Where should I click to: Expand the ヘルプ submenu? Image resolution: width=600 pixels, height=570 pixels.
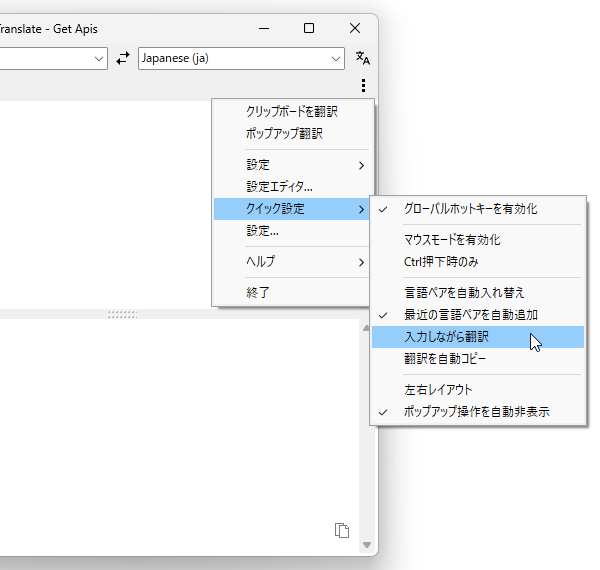click(x=291, y=262)
